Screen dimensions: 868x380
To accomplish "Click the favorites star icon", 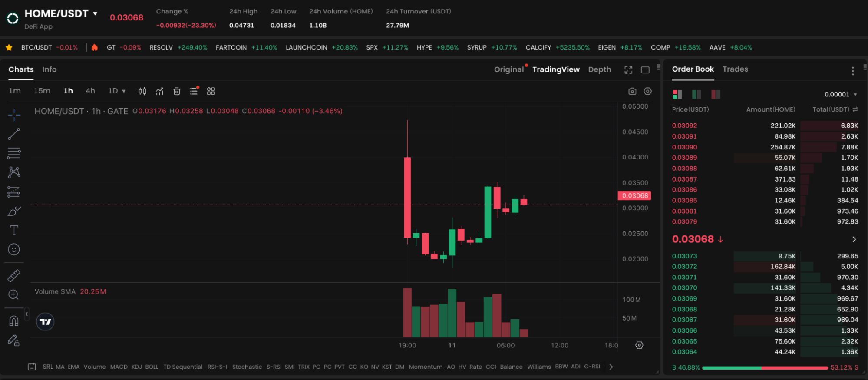I will pos(9,47).
